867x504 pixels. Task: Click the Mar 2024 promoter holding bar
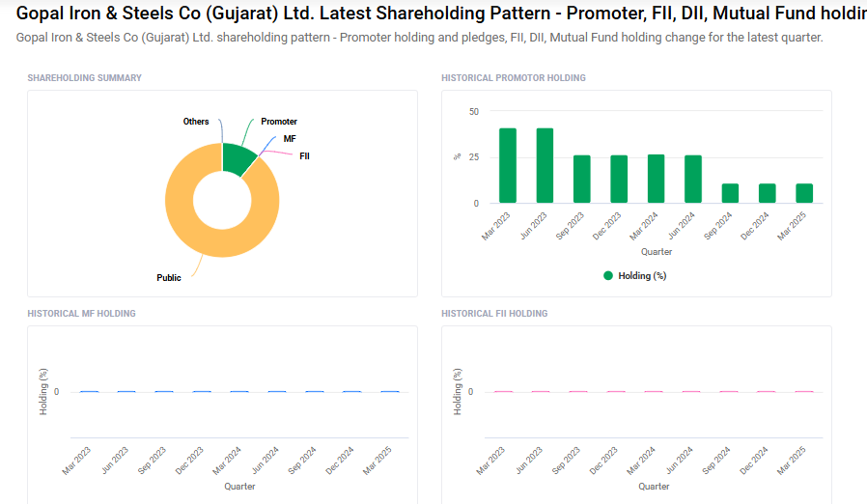656,179
